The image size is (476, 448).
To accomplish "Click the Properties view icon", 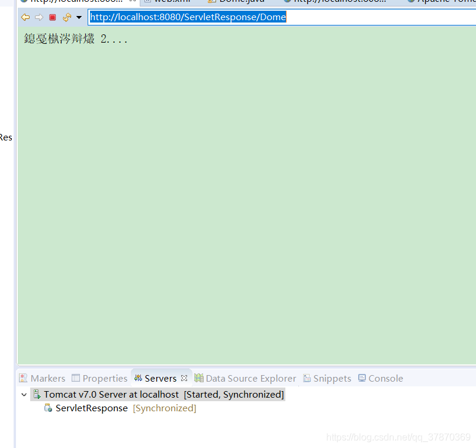I will click(76, 378).
